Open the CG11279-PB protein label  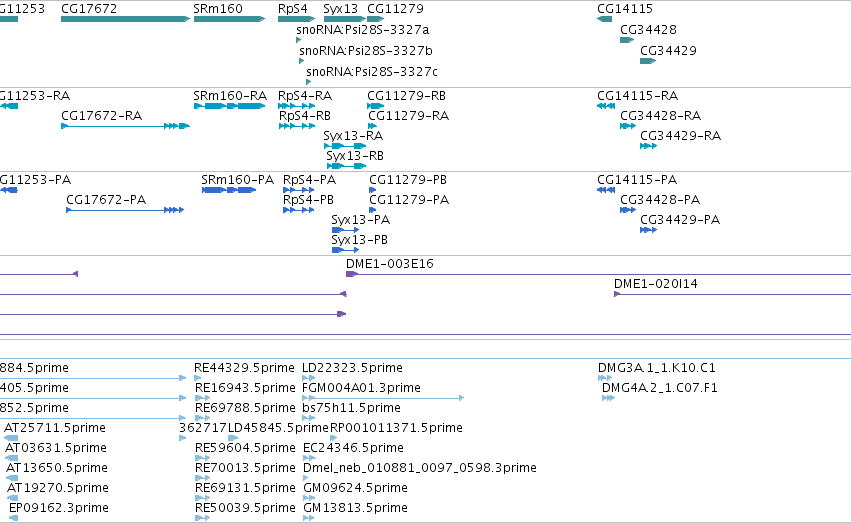(408, 180)
